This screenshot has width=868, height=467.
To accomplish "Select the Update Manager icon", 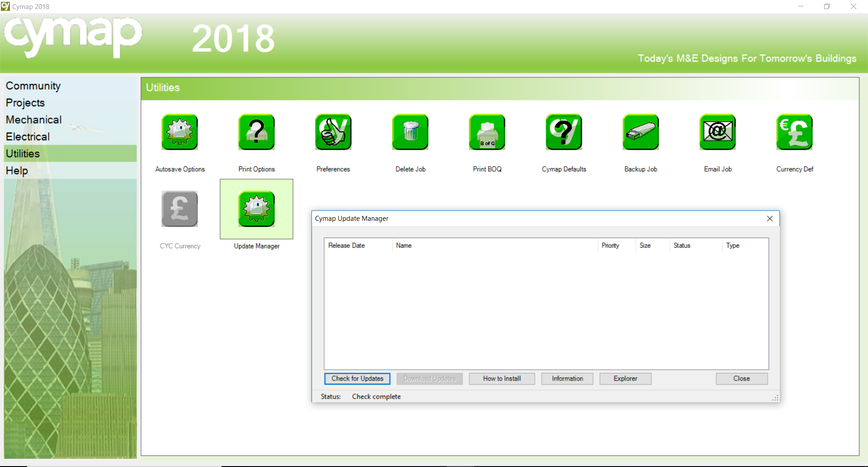I will click(256, 209).
